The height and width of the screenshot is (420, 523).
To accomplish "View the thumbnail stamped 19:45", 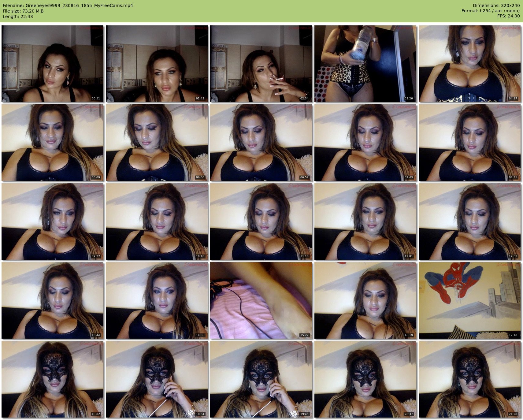I will click(261, 379).
